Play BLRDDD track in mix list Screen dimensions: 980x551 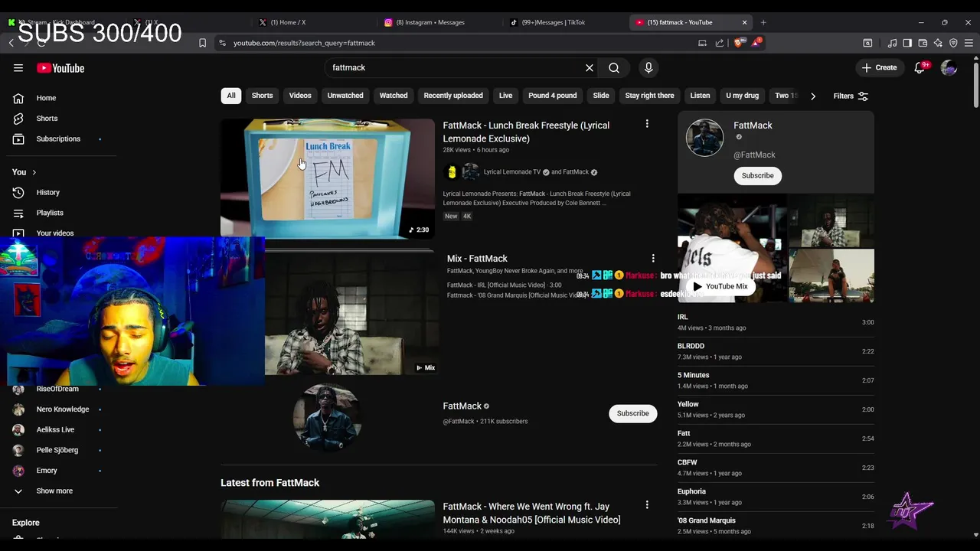776,351
